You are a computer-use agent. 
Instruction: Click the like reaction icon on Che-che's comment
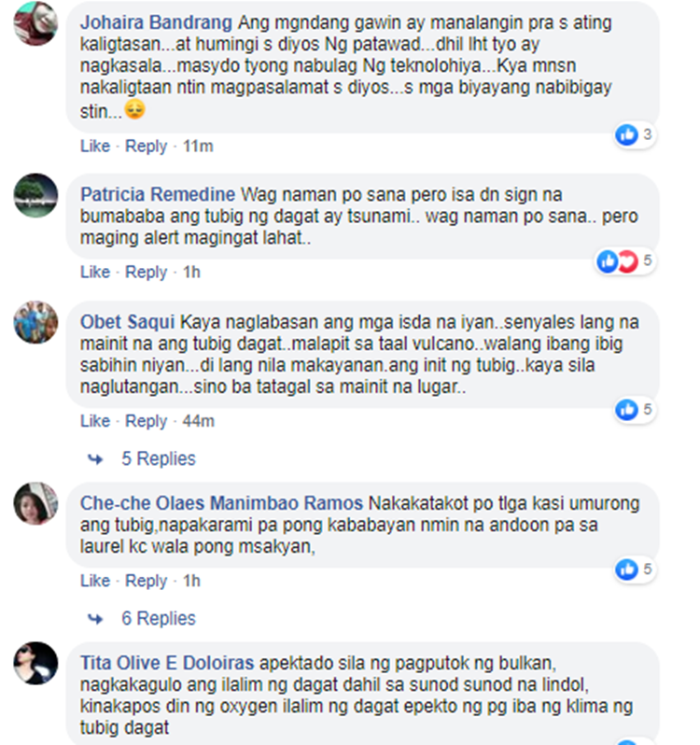626,569
